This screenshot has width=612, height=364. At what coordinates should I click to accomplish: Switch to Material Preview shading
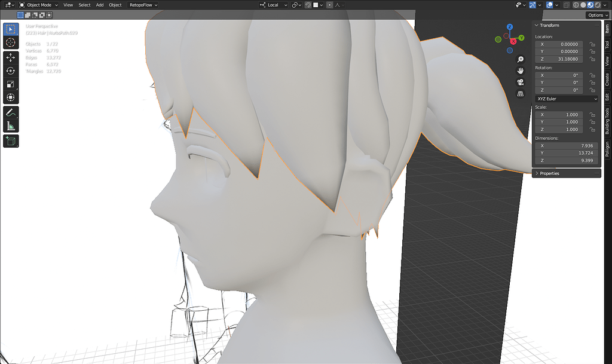click(x=590, y=5)
